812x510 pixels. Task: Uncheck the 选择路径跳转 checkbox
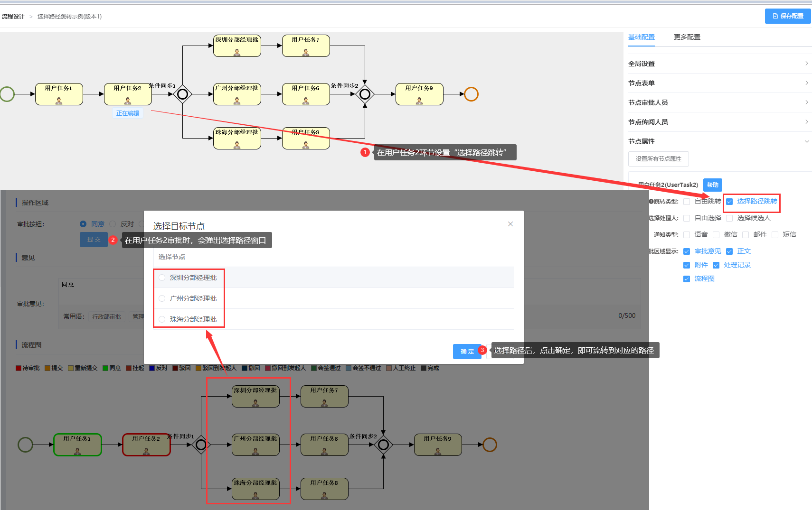729,202
